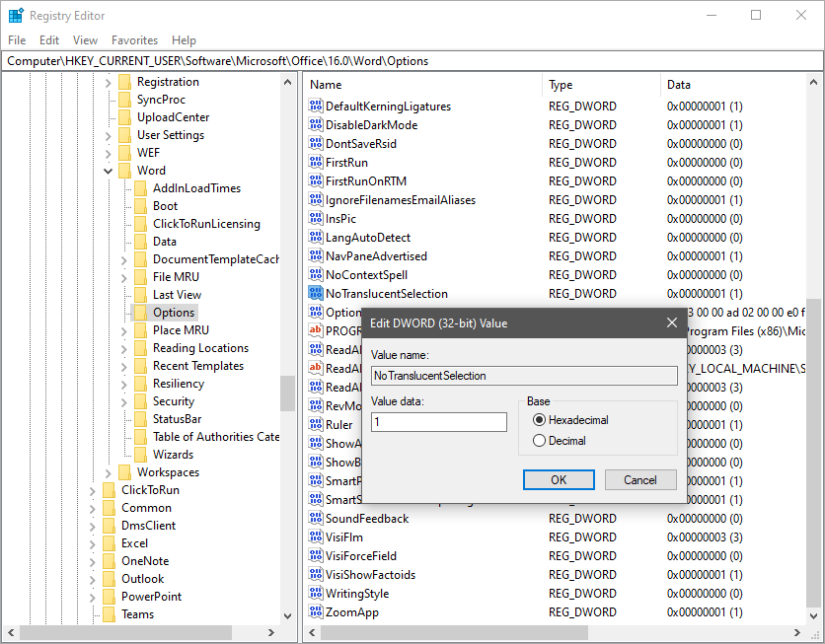Click the DWORD icon beside NoContextSpell

click(x=316, y=275)
